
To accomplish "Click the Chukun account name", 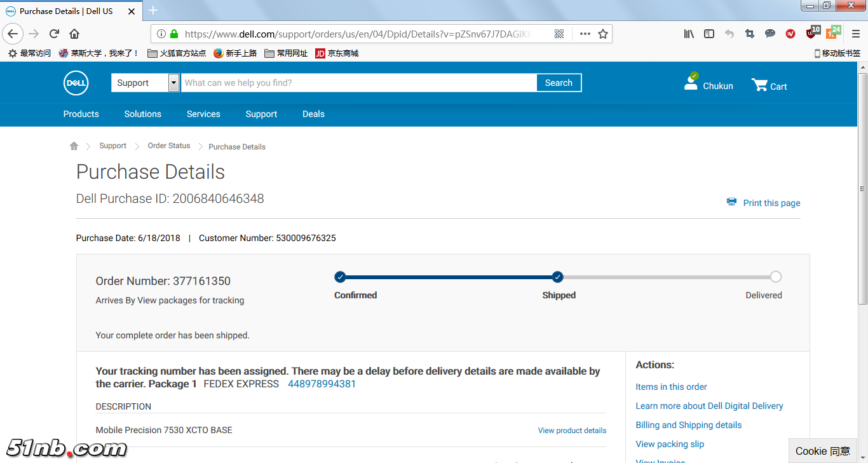I will [718, 86].
